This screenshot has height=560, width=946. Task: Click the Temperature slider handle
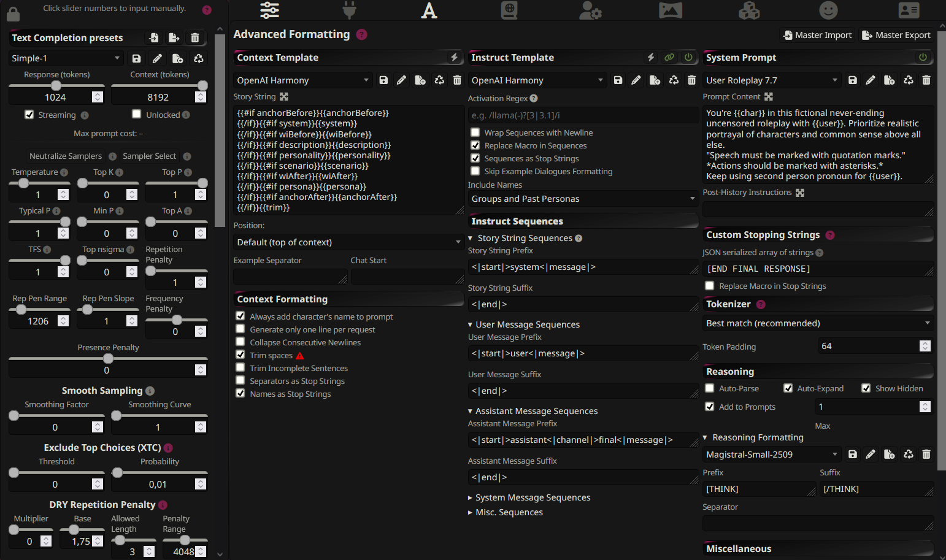pyautogui.click(x=23, y=183)
